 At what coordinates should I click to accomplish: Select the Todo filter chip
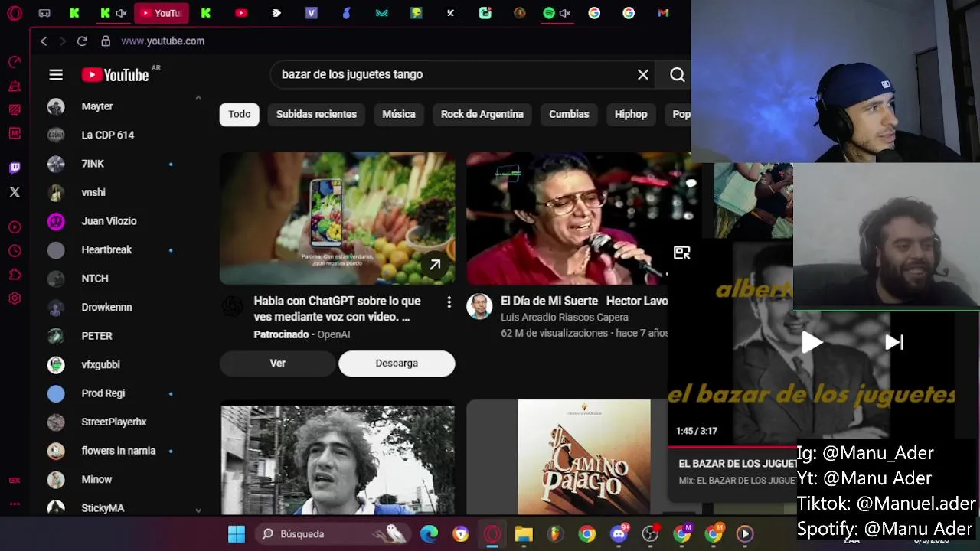click(239, 114)
